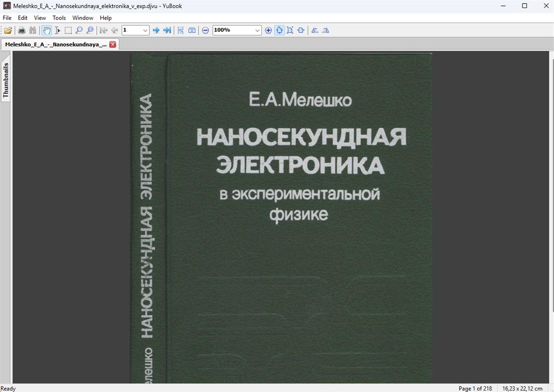
Task: Click the YuBook app icon in title bar
Action: 6,5
